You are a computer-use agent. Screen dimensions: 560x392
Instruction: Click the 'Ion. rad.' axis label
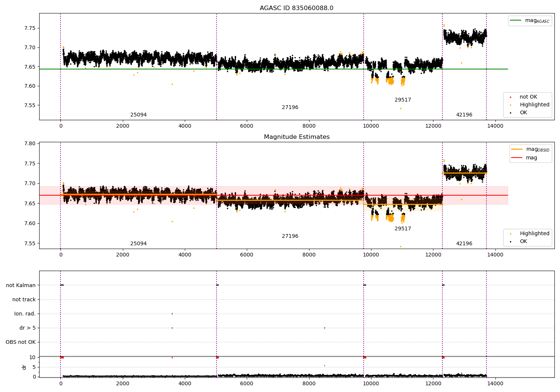(x=25, y=314)
